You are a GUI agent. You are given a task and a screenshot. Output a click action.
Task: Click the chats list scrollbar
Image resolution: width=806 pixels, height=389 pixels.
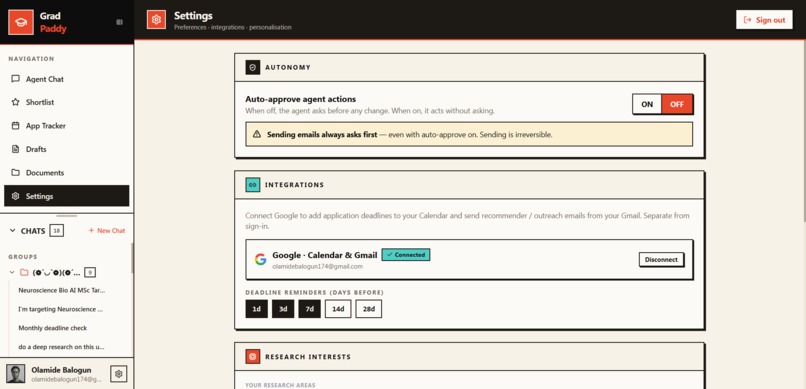132,258
